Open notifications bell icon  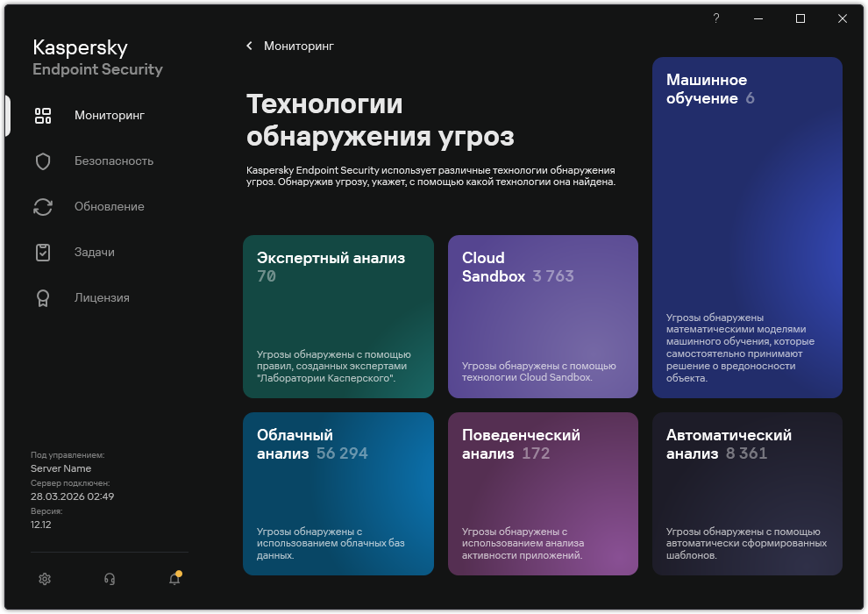(175, 578)
